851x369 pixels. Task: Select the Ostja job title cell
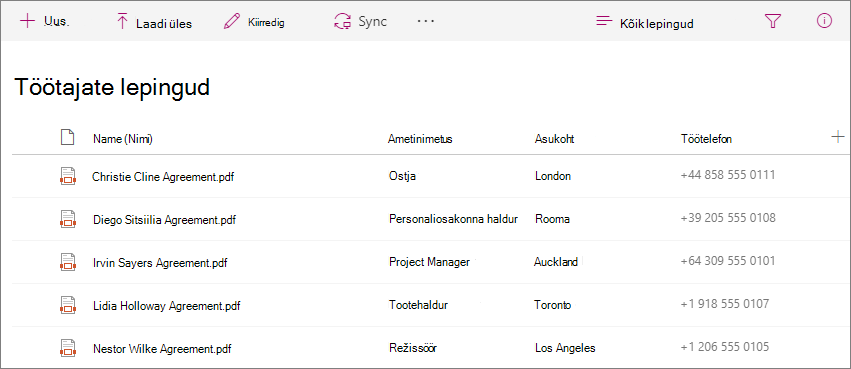(402, 176)
